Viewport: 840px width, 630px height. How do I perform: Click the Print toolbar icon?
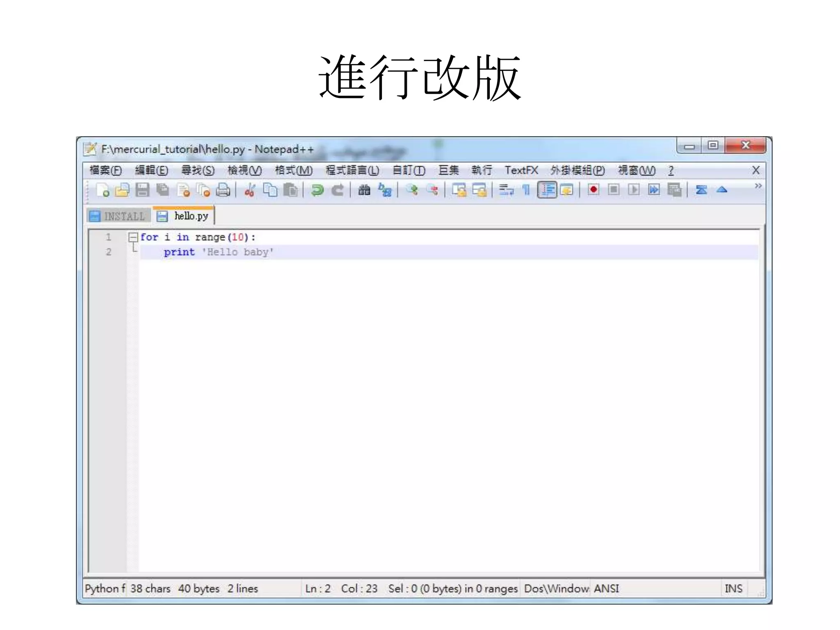(x=223, y=190)
